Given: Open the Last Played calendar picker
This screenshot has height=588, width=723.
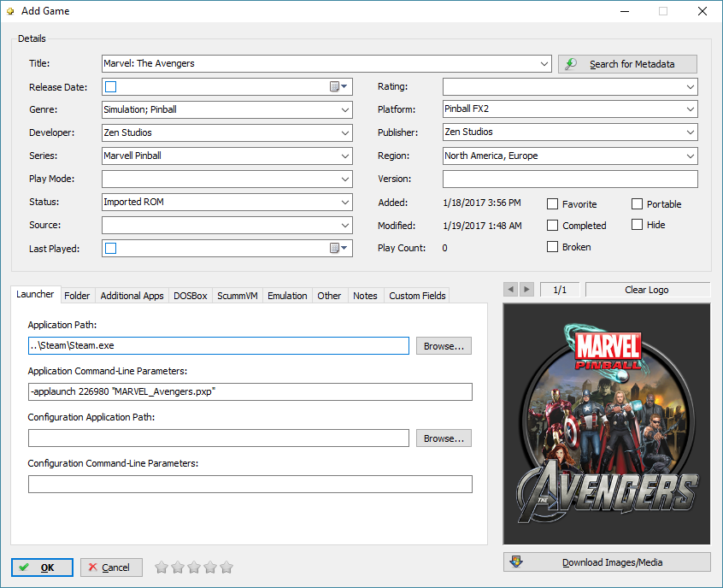Looking at the screenshot, I should coord(338,248).
